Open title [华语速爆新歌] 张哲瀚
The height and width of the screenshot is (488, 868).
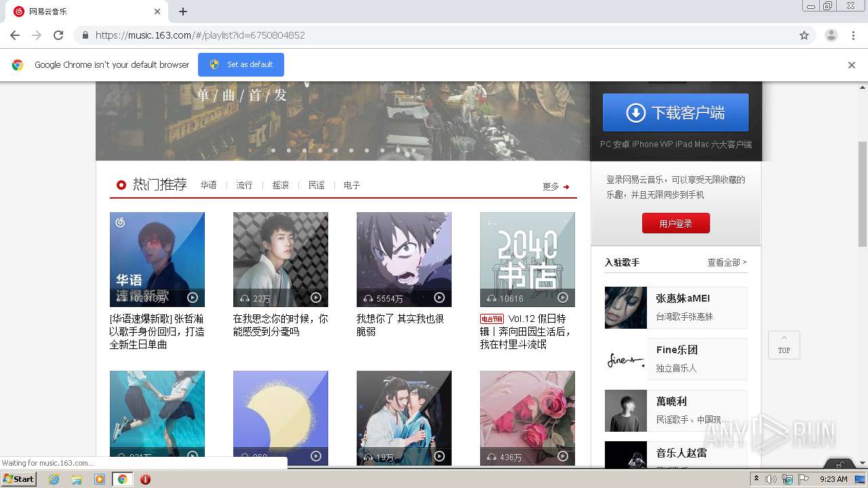click(157, 331)
